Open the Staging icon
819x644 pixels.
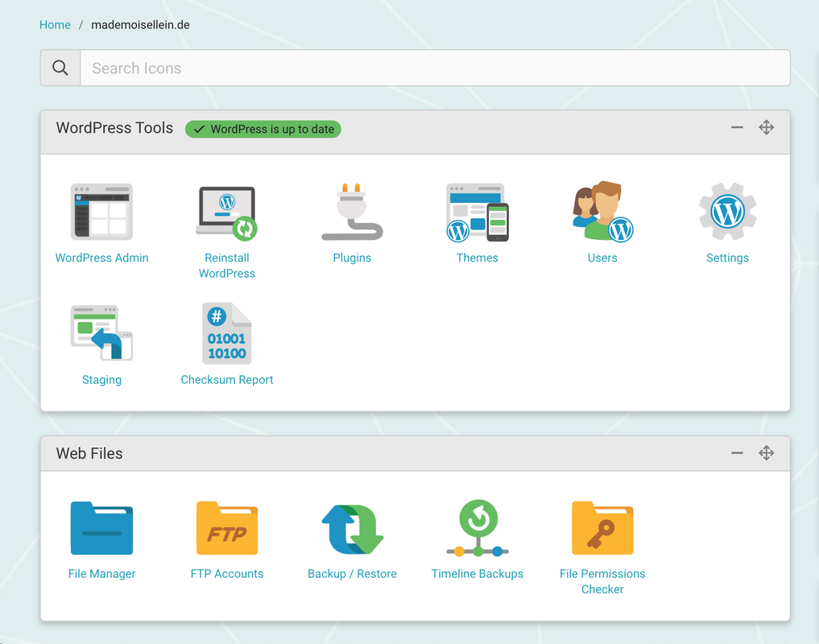[101, 332]
